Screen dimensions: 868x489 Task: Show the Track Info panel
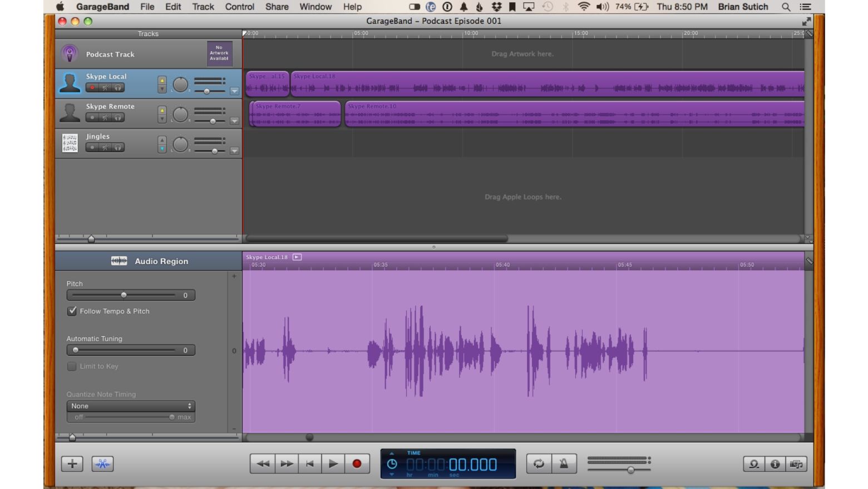[775, 464]
